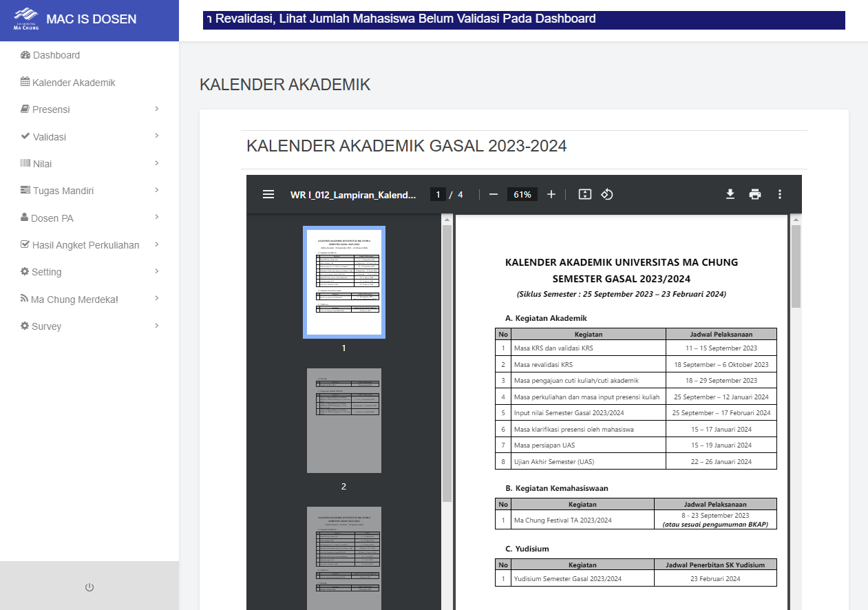Expand Hasil Angket Perkuliahan chevron
Viewport: 868px width, 610px height.
pos(157,244)
